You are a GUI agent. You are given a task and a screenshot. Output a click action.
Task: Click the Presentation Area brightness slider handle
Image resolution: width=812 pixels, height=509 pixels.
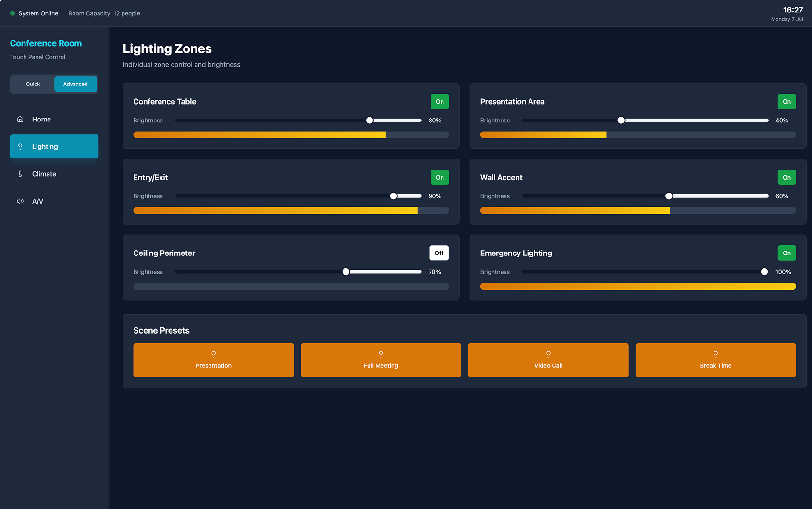click(x=621, y=121)
